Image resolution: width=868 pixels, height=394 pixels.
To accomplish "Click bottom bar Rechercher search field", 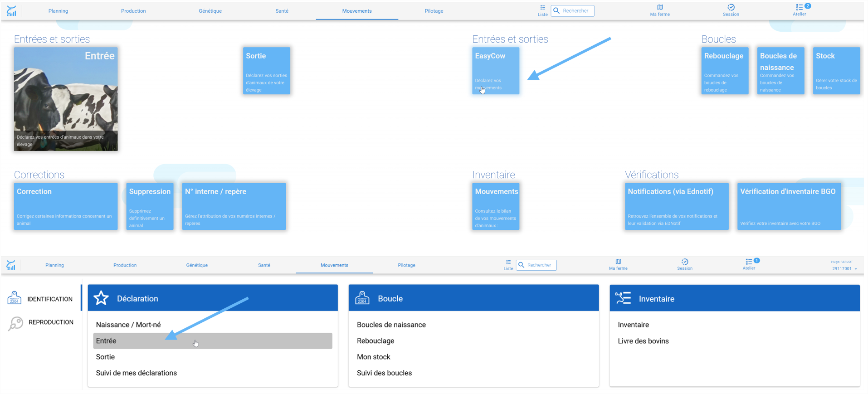I will (x=536, y=265).
